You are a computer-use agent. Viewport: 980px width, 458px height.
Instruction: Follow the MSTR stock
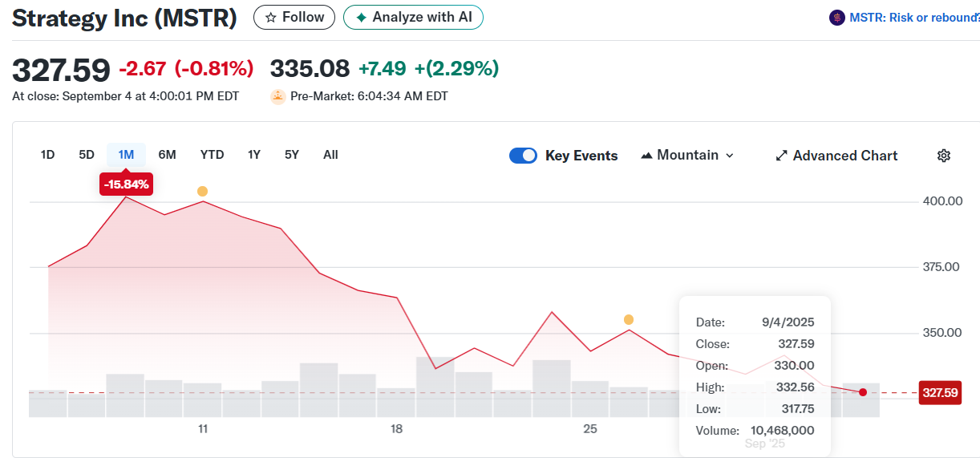pos(294,17)
